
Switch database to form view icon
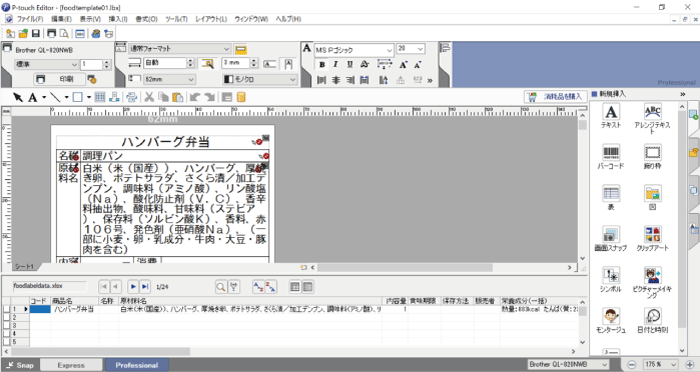(x=308, y=287)
